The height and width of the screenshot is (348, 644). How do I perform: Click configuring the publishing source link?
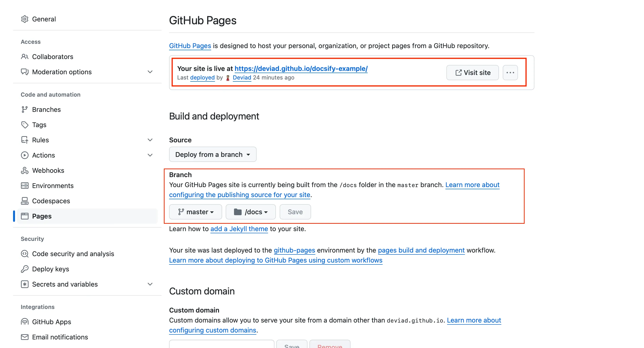(239, 195)
